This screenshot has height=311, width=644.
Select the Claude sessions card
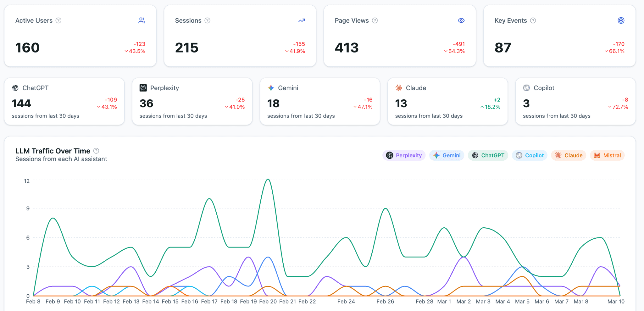448,102
